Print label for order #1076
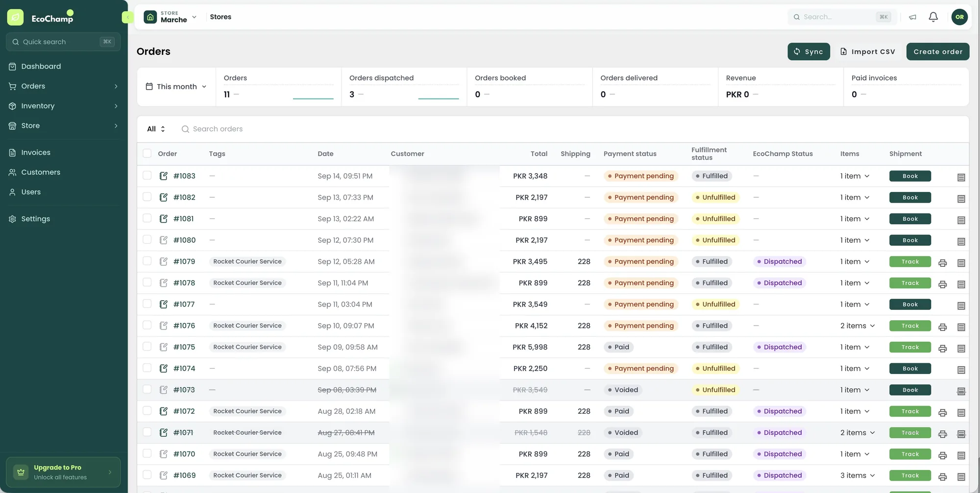980x493 pixels. click(942, 327)
